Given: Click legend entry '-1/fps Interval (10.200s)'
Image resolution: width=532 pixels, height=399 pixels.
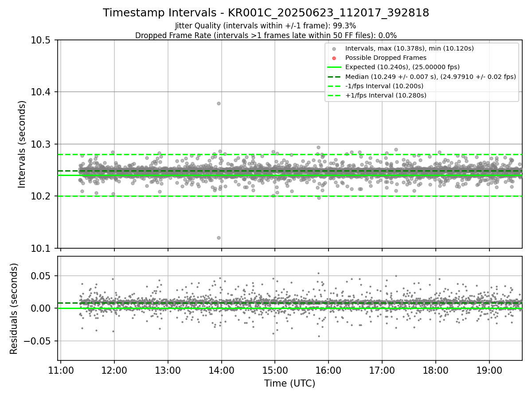Looking at the screenshot, I should (384, 86).
